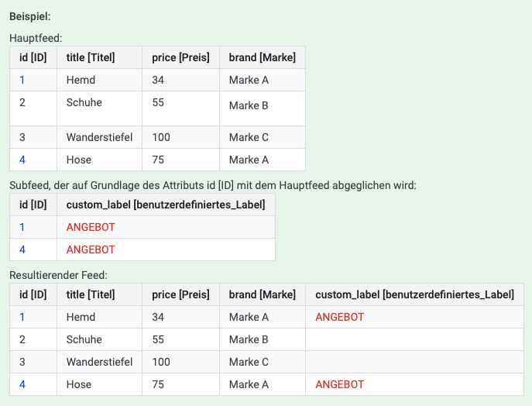This screenshot has width=532, height=406.
Task: Click the Hauptfeed price [Preis] column header
Action: [x=181, y=57]
